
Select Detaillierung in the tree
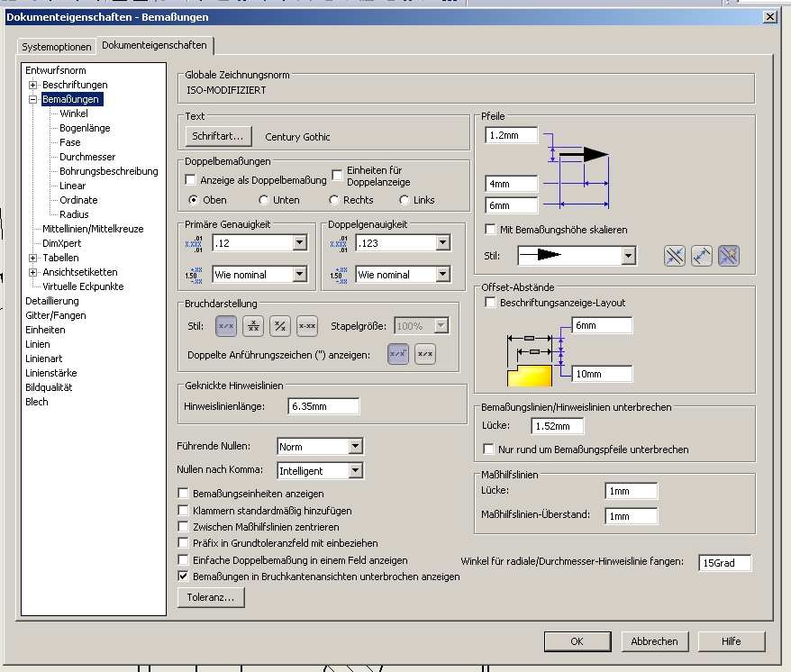point(52,301)
